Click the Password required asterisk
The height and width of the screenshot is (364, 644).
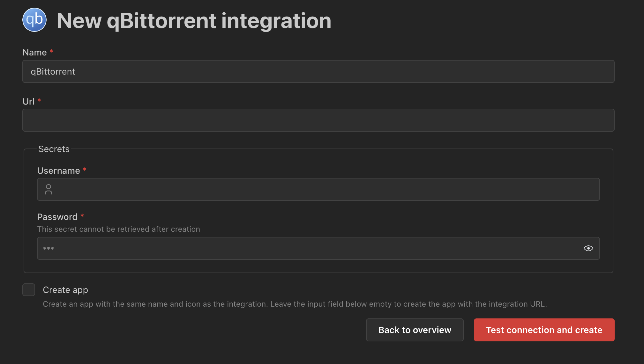coord(82,216)
